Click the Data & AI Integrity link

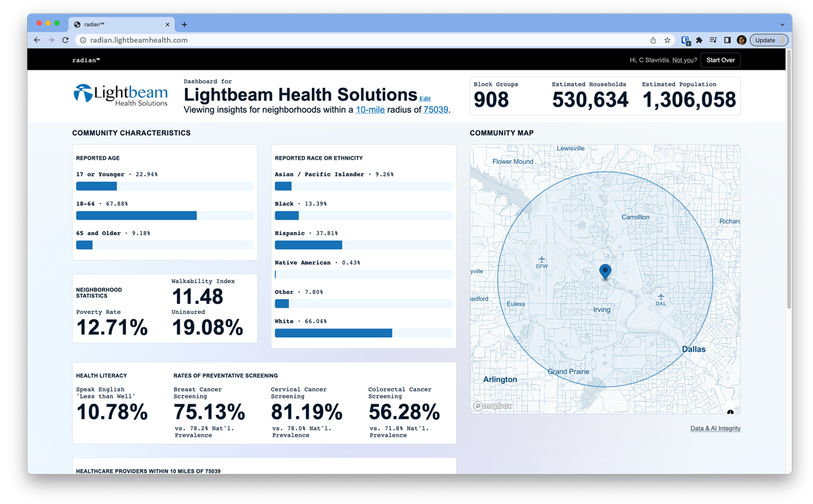(x=715, y=429)
